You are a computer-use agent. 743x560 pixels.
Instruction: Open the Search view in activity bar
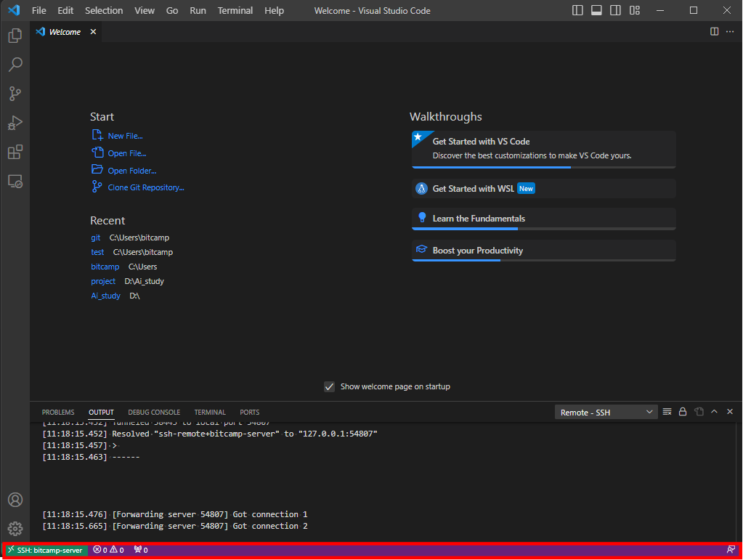point(15,65)
